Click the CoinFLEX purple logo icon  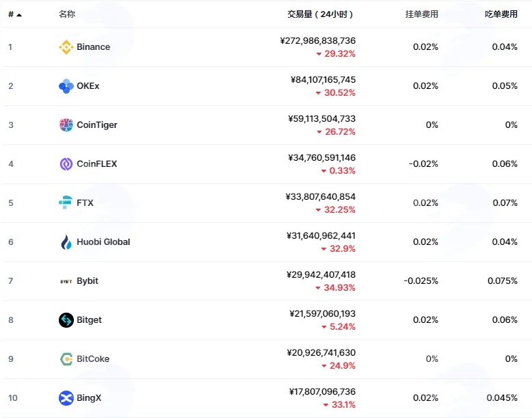[66, 164]
